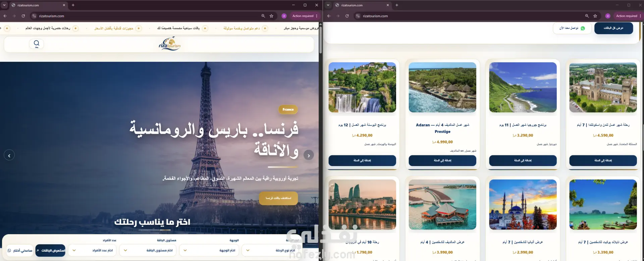Right window: click the zoom magnifier icon
The width and height of the screenshot is (644, 261).
[x=587, y=16]
